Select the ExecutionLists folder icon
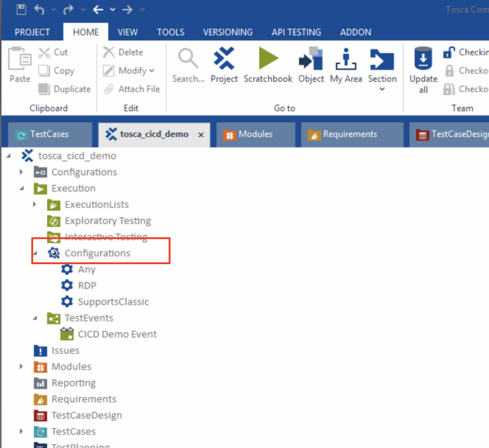489x448 pixels. 53,205
